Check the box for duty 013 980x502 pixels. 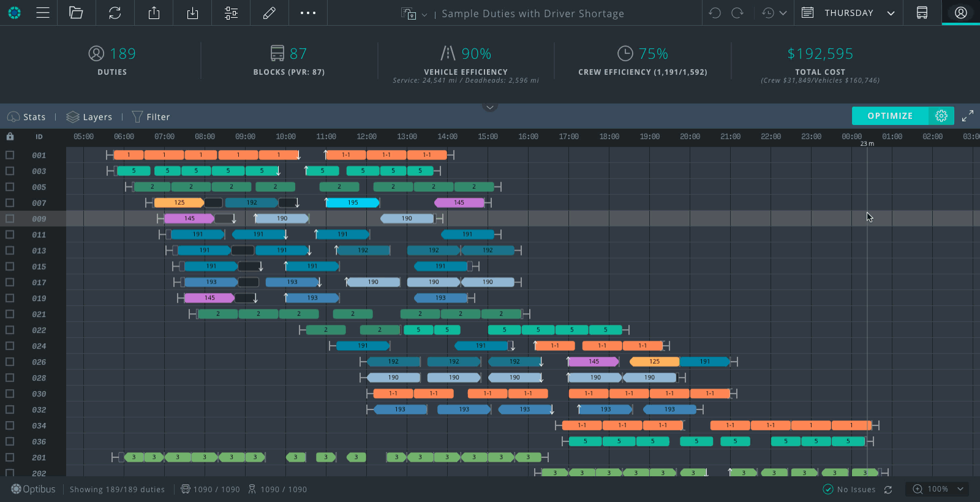click(x=10, y=251)
